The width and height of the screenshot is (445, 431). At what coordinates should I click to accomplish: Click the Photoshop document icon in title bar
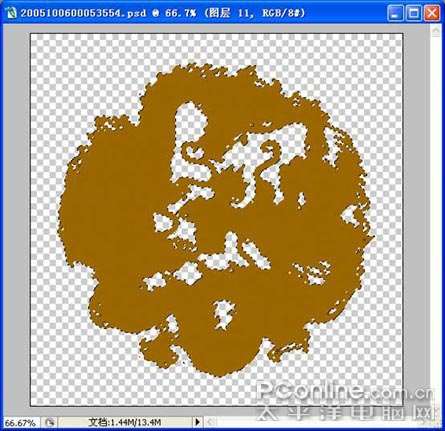(x=11, y=13)
